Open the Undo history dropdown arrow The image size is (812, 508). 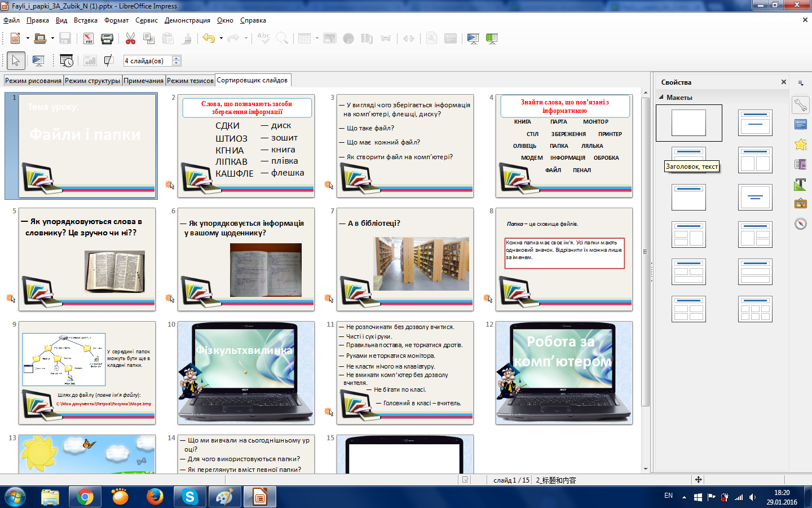tap(221, 38)
